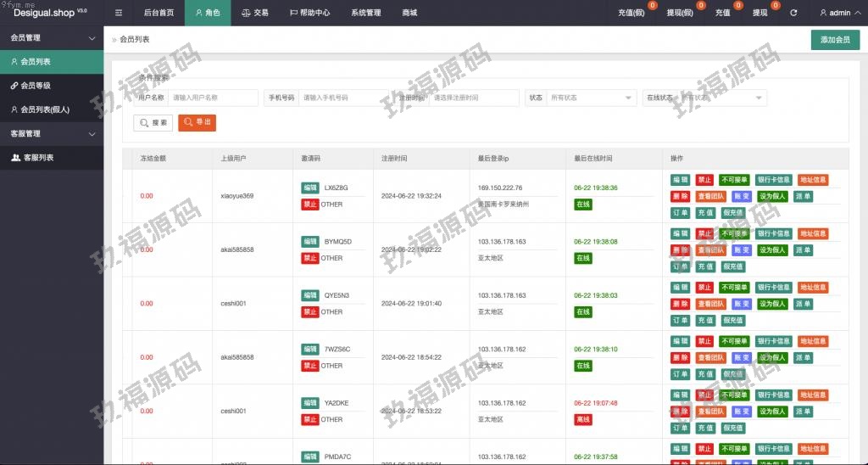Screen dimensions: 868x465
Task: Click the 搜索 button with magnifier icon
Action: 153,123
